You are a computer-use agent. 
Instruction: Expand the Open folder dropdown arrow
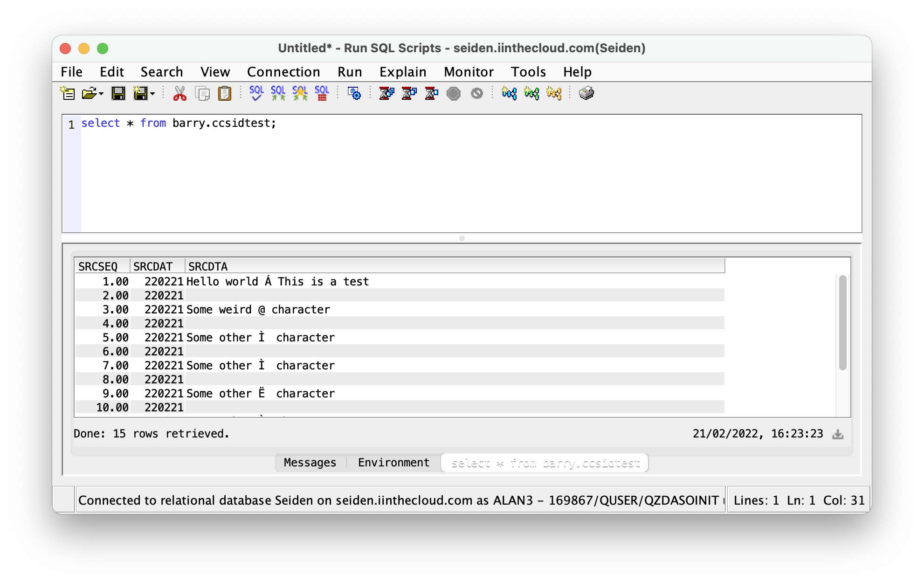point(102,94)
